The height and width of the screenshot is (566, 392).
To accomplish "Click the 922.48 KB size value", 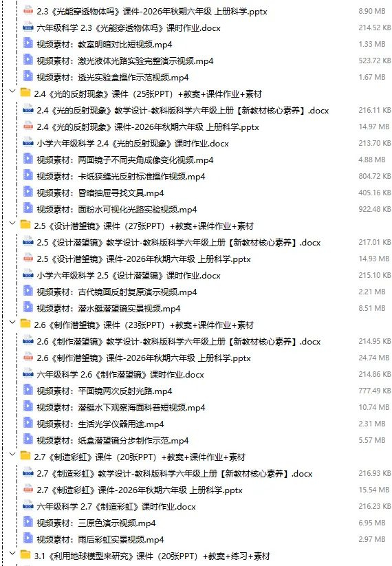I will point(375,209).
